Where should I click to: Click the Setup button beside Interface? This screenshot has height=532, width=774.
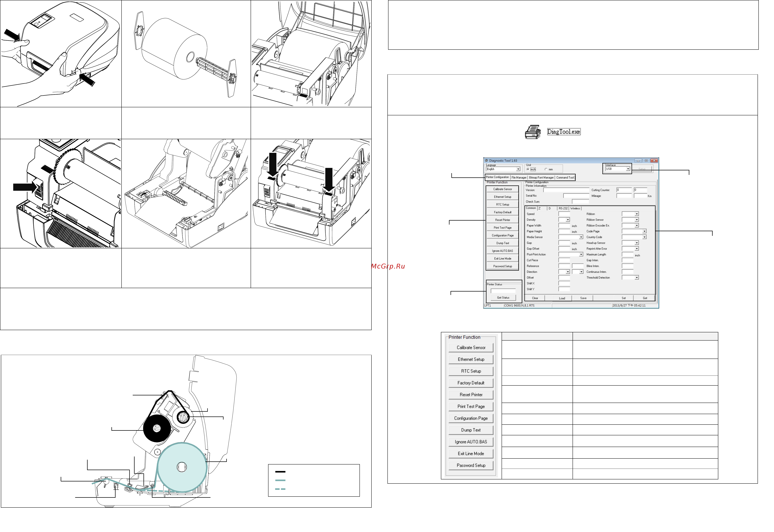pyautogui.click(x=642, y=169)
